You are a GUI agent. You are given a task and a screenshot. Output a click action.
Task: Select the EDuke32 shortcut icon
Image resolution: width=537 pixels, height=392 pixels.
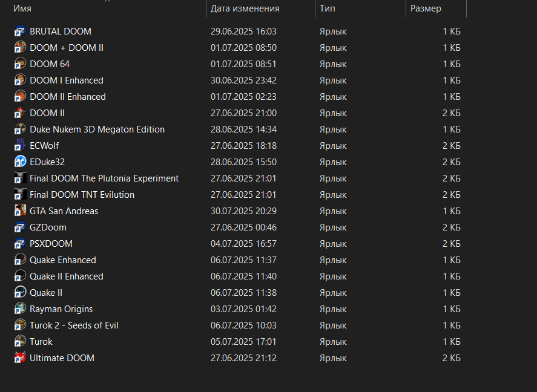20,162
